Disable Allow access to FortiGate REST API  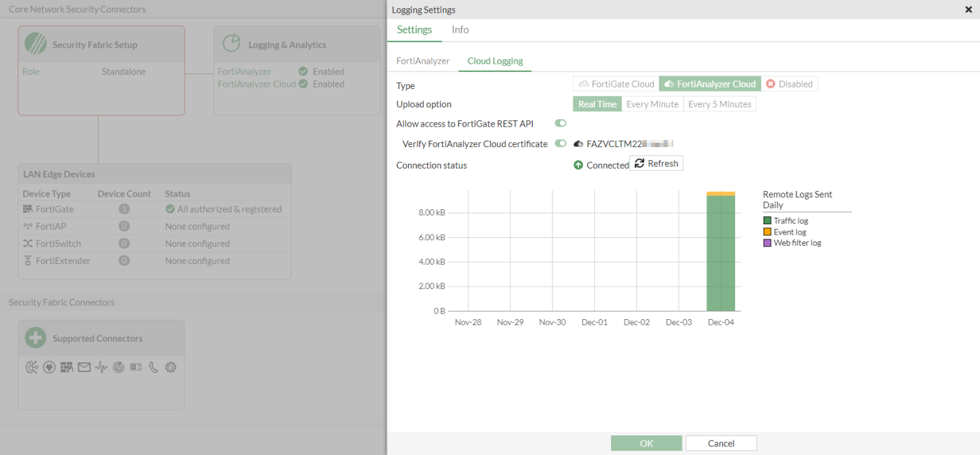pyautogui.click(x=560, y=123)
